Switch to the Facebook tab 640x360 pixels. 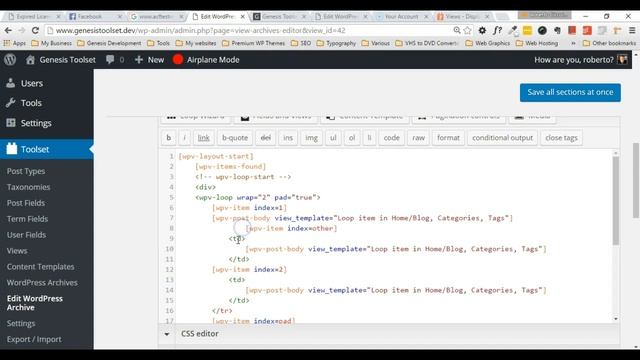91,17
